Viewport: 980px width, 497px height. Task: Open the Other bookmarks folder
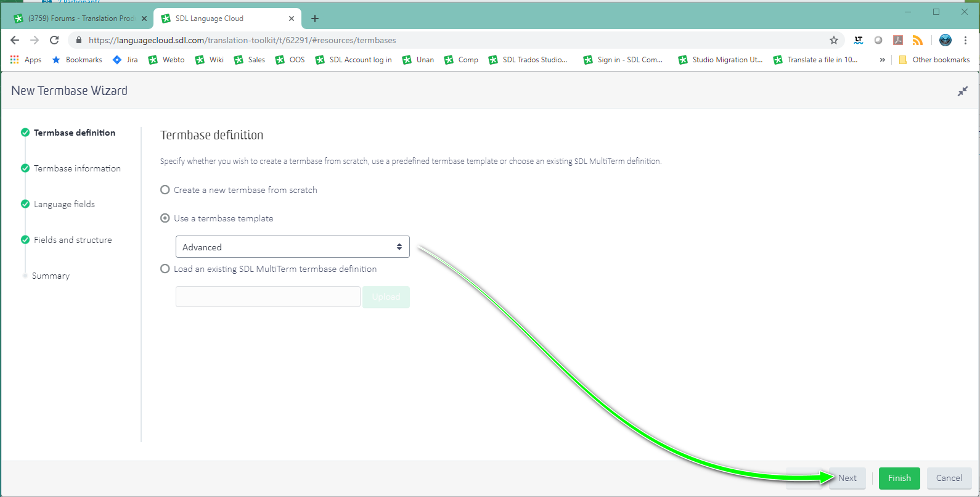(934, 60)
